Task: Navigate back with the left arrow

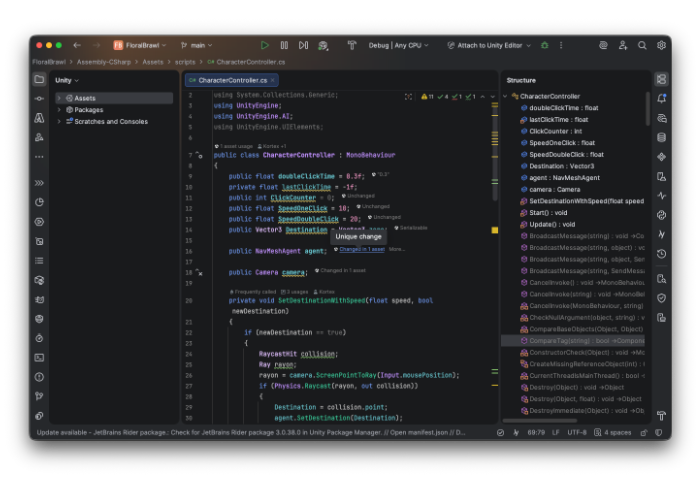Action: 77,45
